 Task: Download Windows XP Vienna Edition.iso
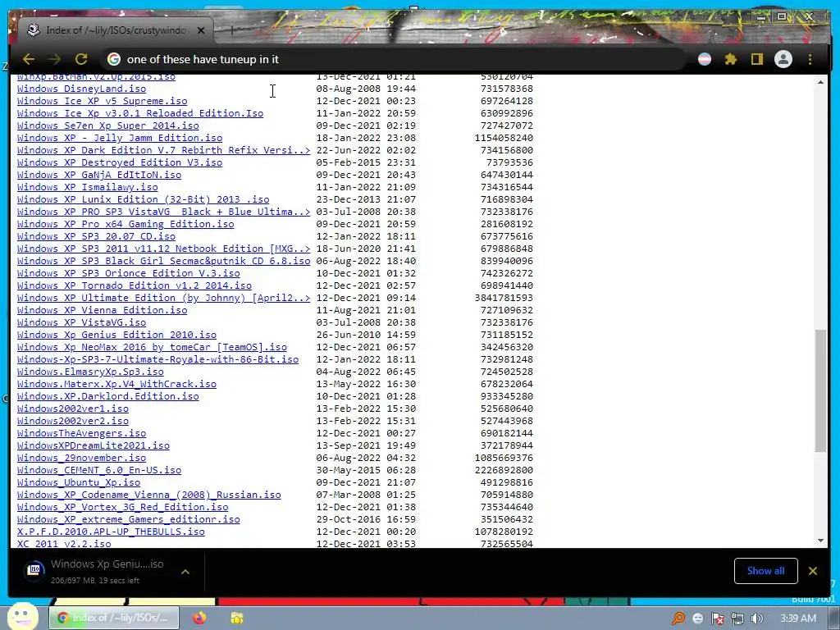(103, 311)
